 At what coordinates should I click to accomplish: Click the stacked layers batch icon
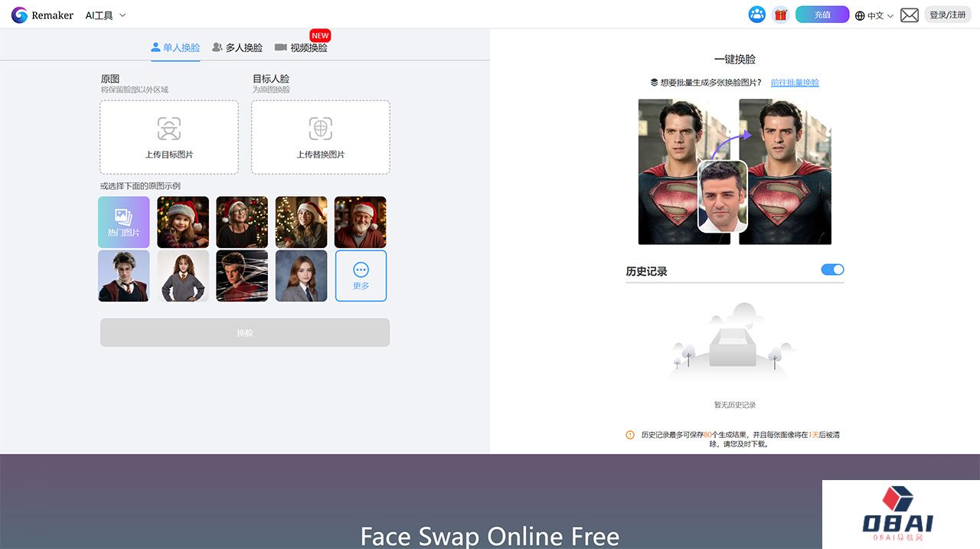coord(654,83)
